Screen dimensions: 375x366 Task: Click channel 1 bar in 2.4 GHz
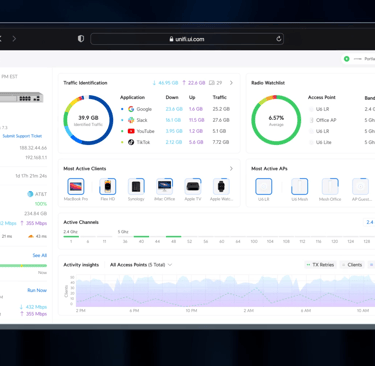(71, 236)
